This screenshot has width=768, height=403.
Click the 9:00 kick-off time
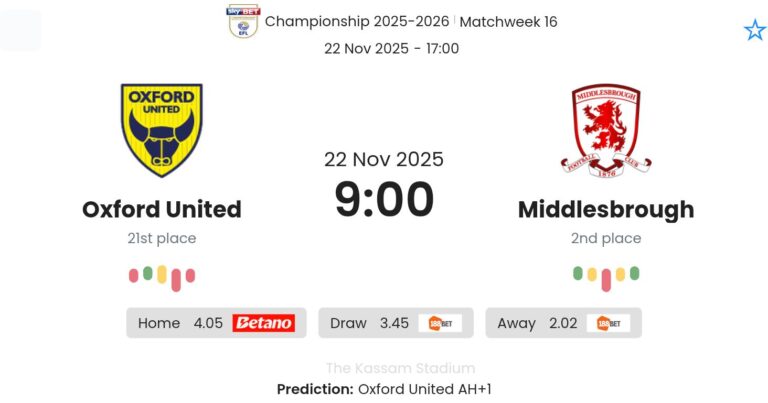pos(384,199)
